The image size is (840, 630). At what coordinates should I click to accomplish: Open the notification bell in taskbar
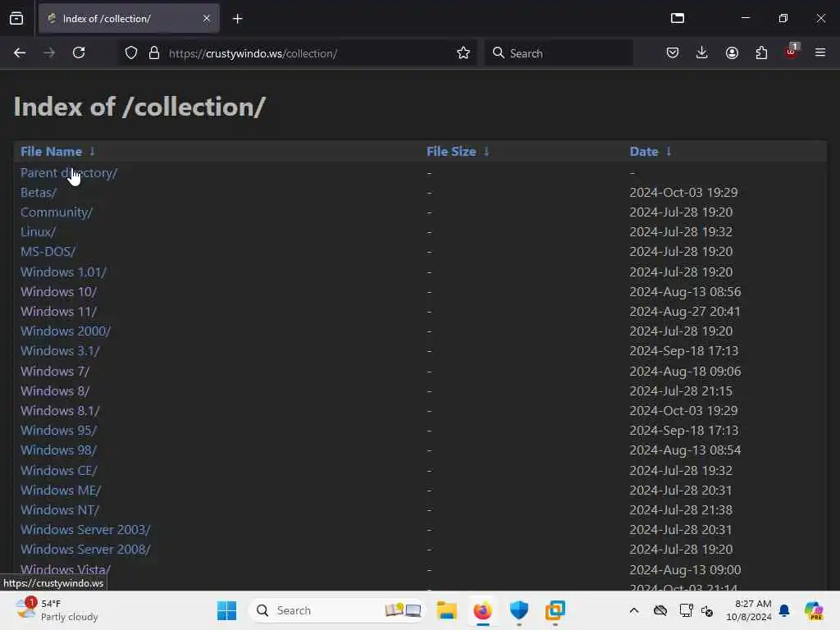point(784,610)
